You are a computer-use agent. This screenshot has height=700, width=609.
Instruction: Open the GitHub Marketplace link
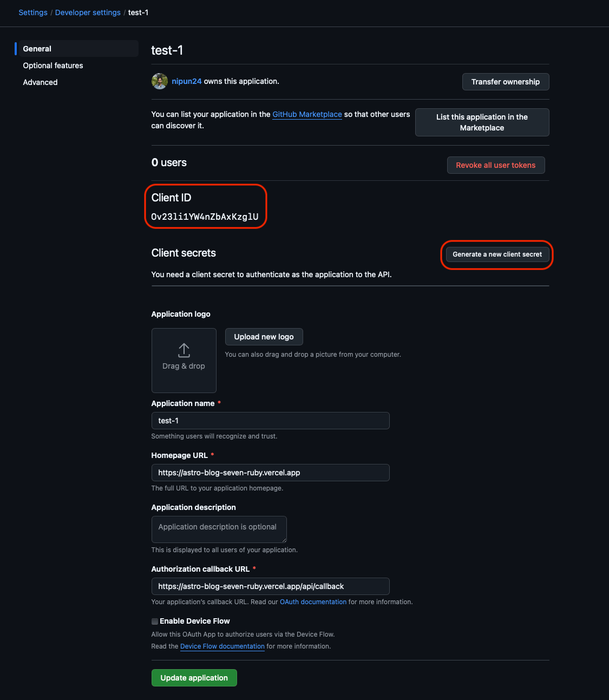307,114
